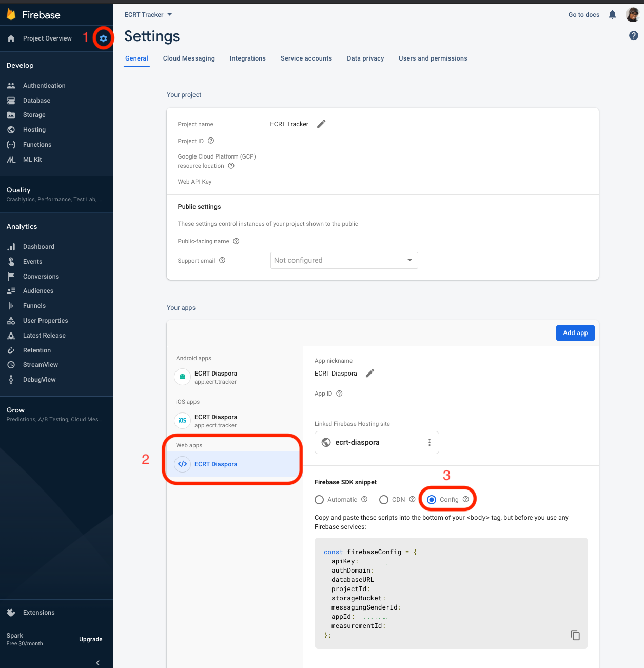Screen dimensions: 644x668
Task: Click help icon next to CDN
Action: point(412,499)
